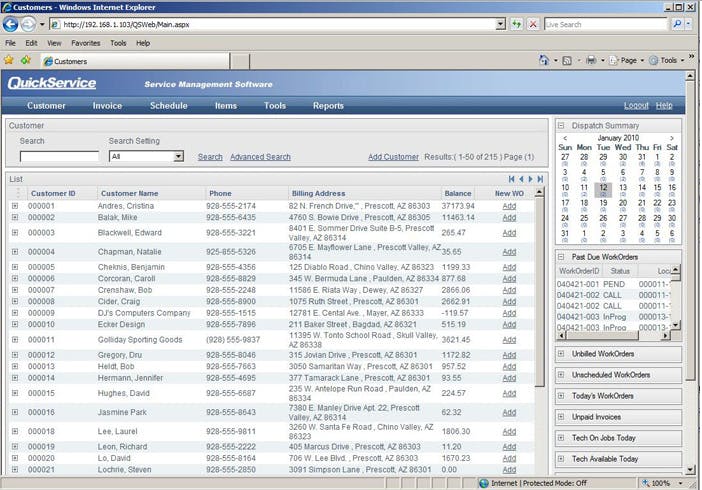Jump to first page of customer list
The image size is (702, 490).
512,179
